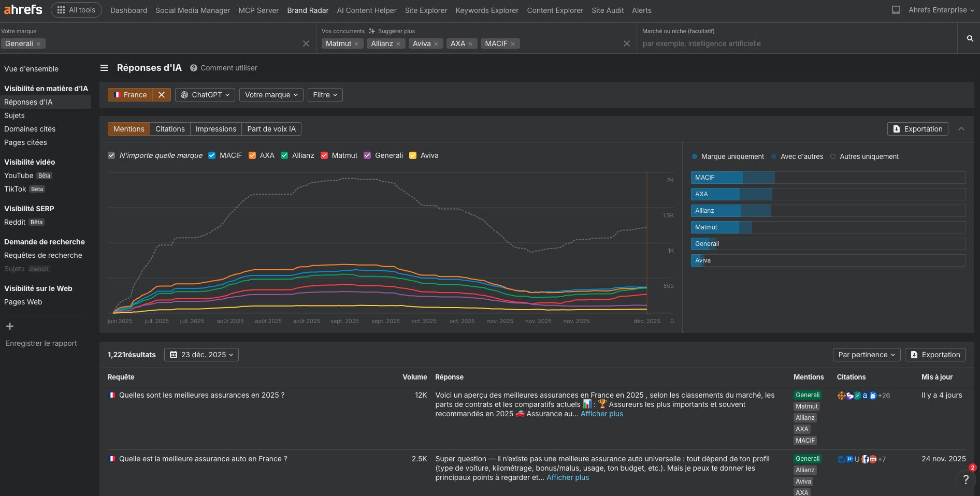Open Keywords Explorer from the top menu

486,10
